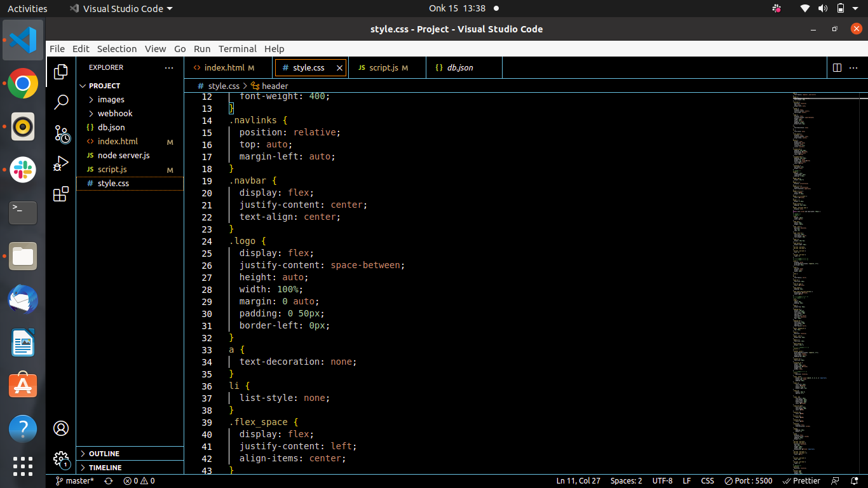Open the Go menu
This screenshot has height=488, width=868.
180,49
